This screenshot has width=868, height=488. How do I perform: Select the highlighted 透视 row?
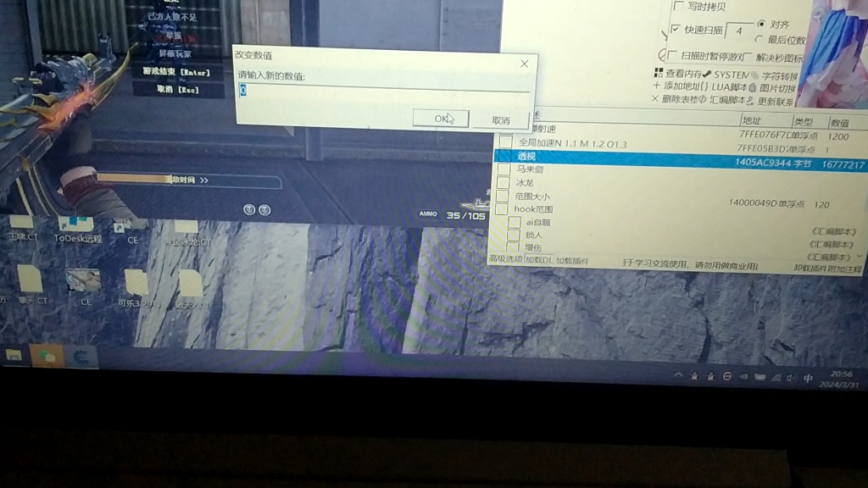(x=681, y=159)
